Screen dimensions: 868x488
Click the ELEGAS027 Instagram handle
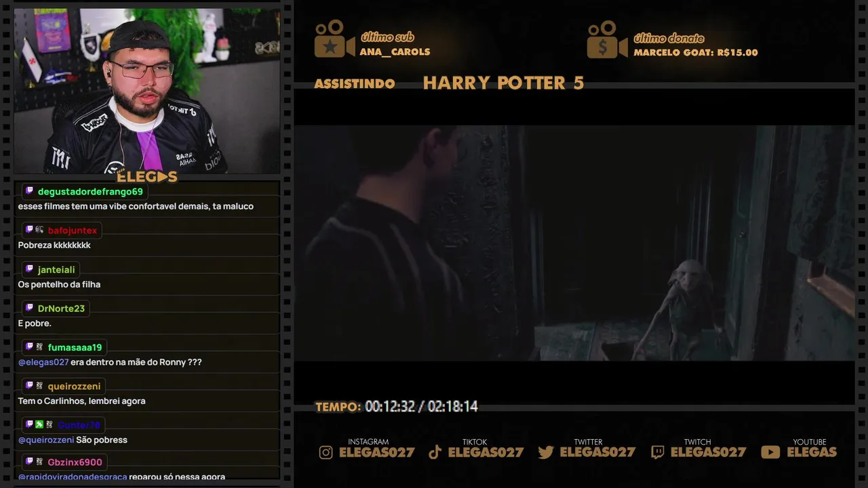(376, 452)
